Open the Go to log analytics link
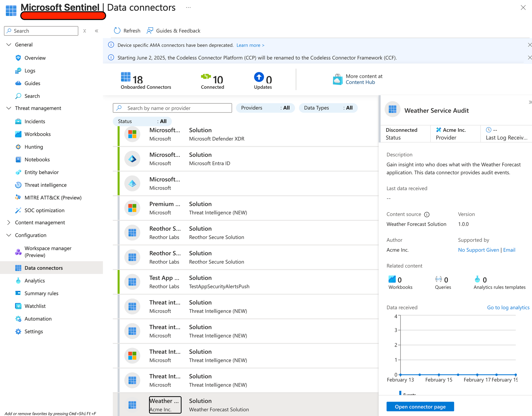532x416 pixels. click(508, 308)
